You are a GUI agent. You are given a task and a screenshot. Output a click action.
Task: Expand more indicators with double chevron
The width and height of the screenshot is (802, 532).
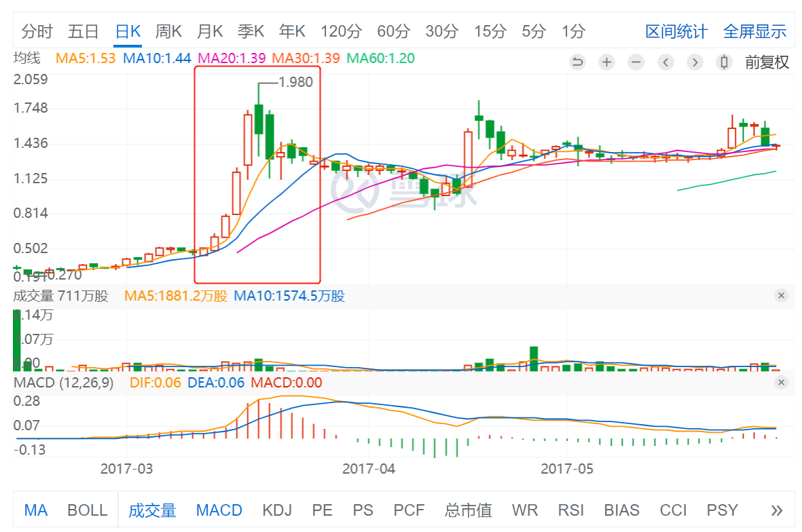click(777, 510)
